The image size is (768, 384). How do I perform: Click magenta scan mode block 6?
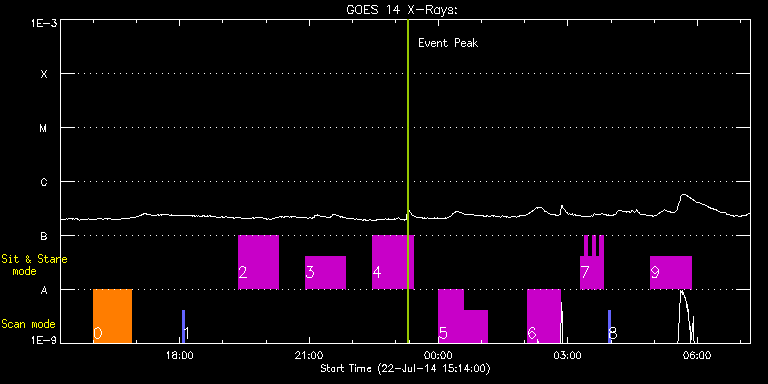[x=544, y=316]
